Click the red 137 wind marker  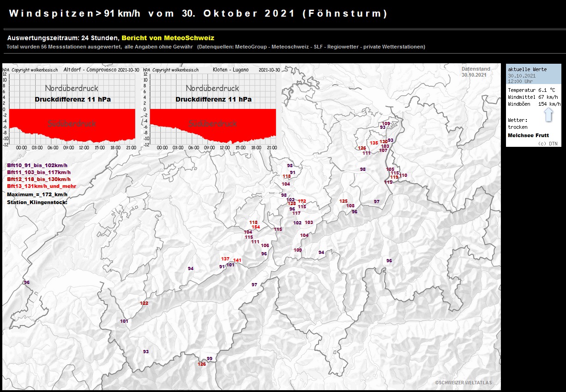tap(225, 259)
